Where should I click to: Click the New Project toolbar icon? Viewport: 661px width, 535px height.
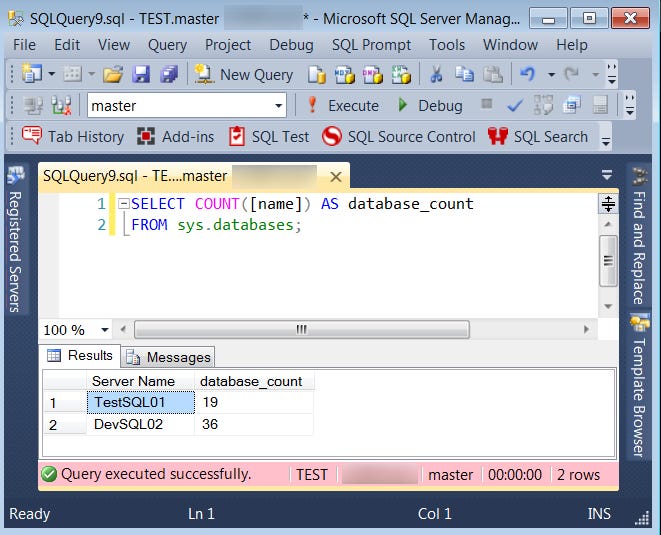(x=32, y=74)
